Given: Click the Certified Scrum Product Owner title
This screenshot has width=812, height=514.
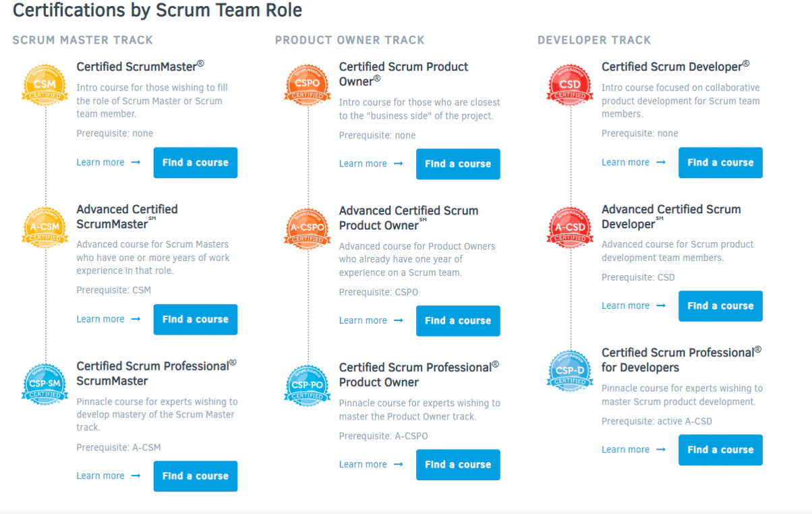Looking at the screenshot, I should pos(403,74).
